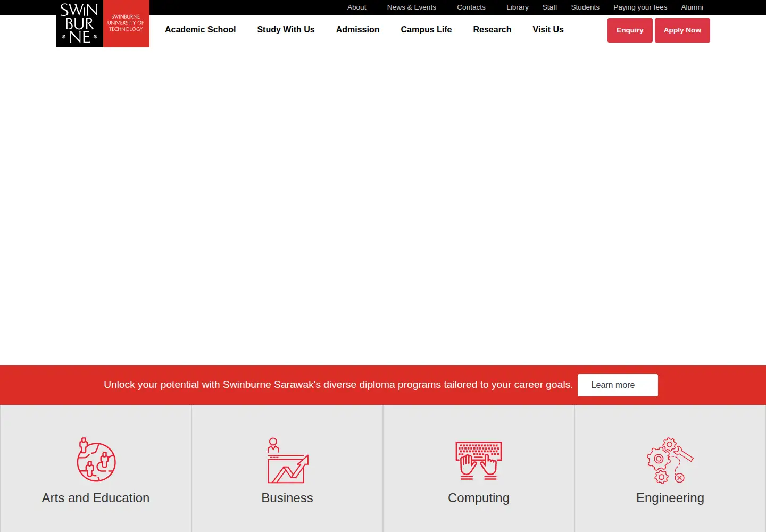This screenshot has height=532, width=766.
Task: Open the Arts and Education globe icon
Action: 96,459
